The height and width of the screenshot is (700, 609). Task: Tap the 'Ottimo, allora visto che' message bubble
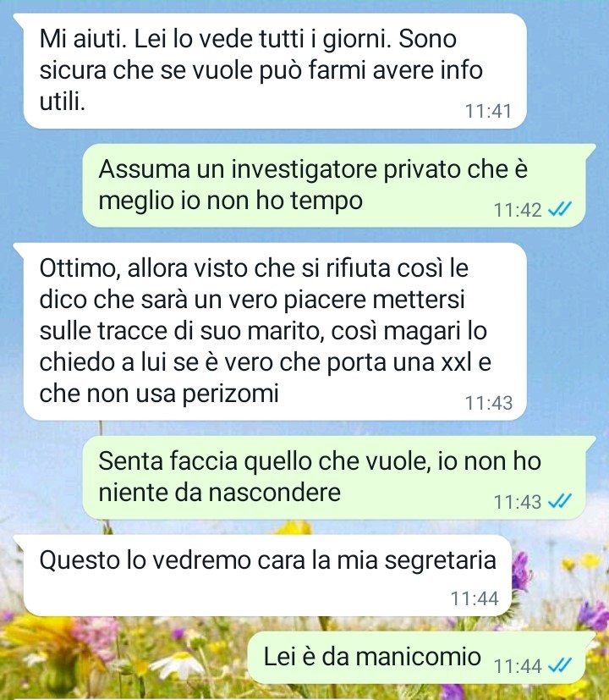(x=275, y=332)
